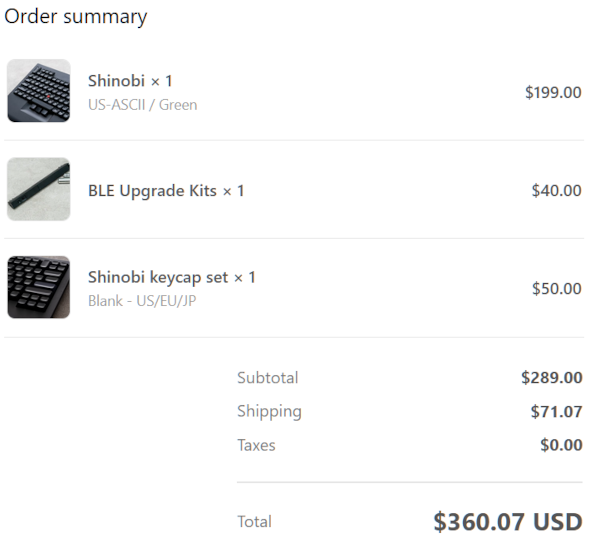Click the "Shinobi × 1" product name
Image resolution: width=600 pixels, height=543 pixels.
pos(130,81)
